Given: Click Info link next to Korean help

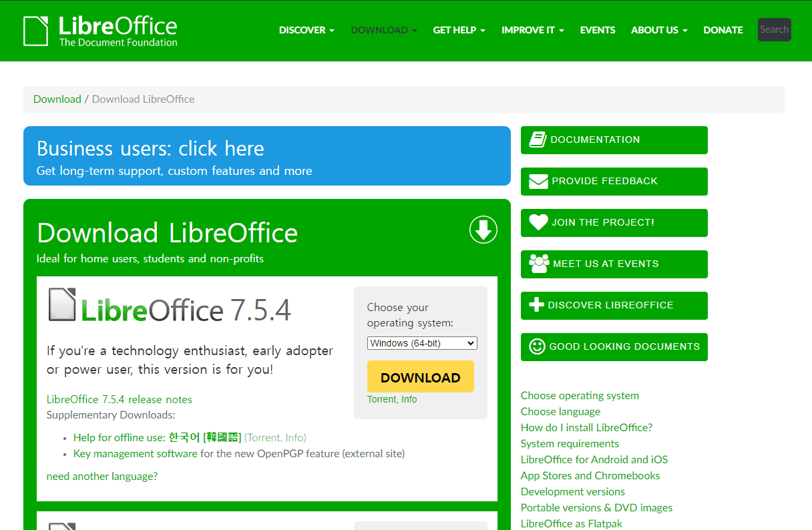Looking at the screenshot, I should pos(294,437).
